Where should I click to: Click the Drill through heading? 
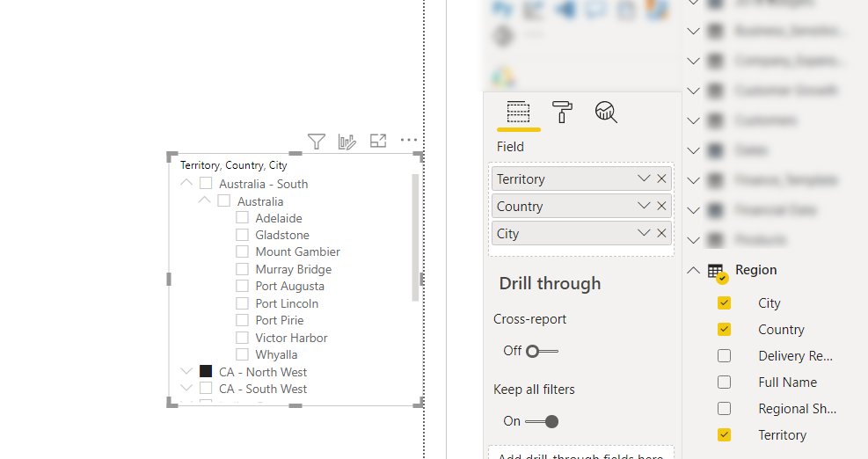pyautogui.click(x=550, y=283)
